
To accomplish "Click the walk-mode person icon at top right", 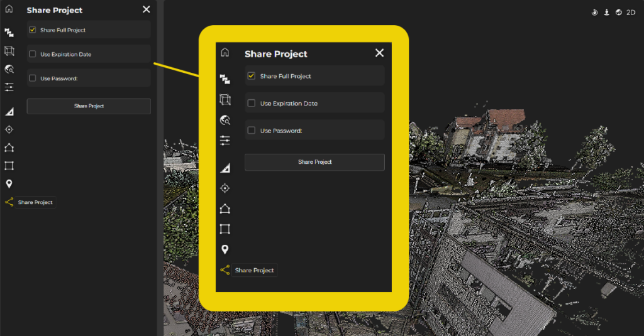I will tap(607, 13).
